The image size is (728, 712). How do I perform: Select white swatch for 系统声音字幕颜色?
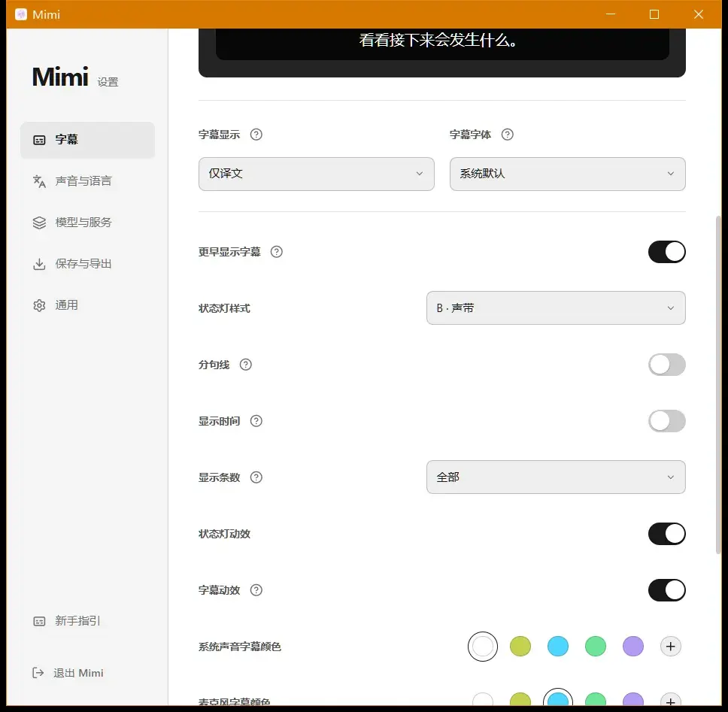coord(483,646)
